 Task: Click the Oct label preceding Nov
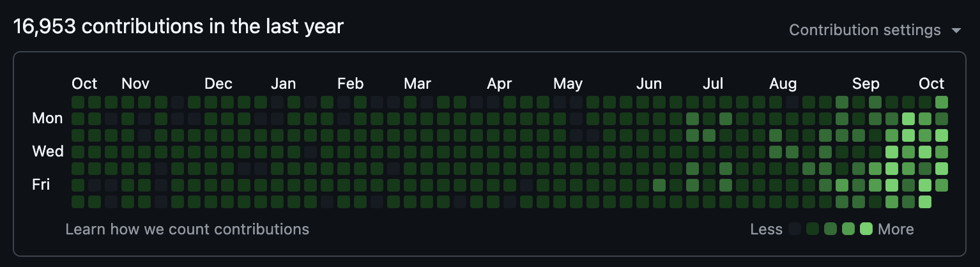point(84,84)
